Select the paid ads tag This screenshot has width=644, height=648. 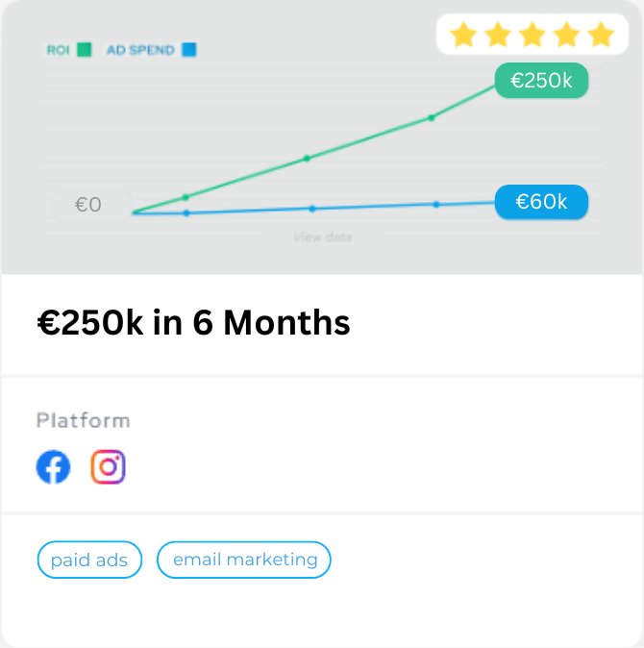pyautogui.click(x=89, y=560)
